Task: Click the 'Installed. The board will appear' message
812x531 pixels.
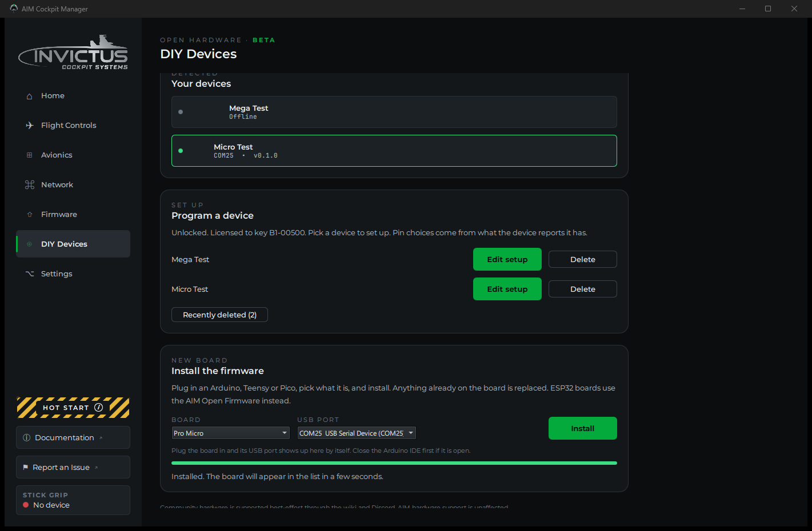Action: (x=277, y=476)
